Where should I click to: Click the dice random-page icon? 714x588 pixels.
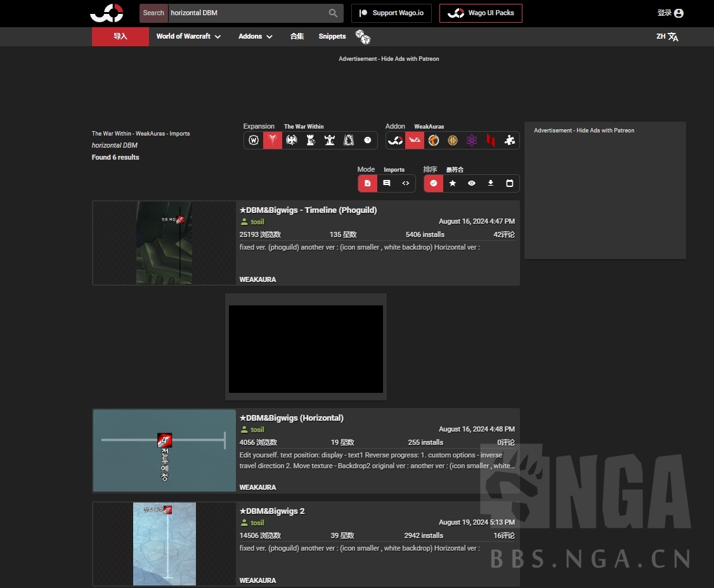[362, 37]
